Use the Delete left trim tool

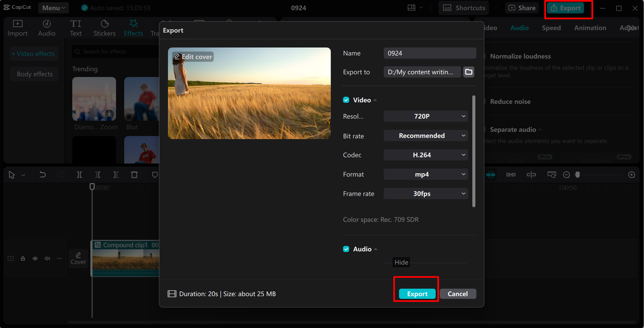coord(98,175)
